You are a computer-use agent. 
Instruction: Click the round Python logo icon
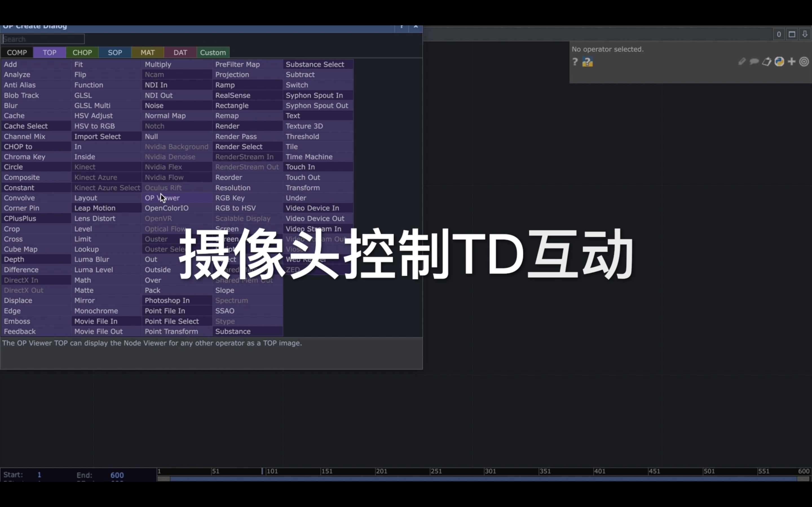(x=779, y=62)
